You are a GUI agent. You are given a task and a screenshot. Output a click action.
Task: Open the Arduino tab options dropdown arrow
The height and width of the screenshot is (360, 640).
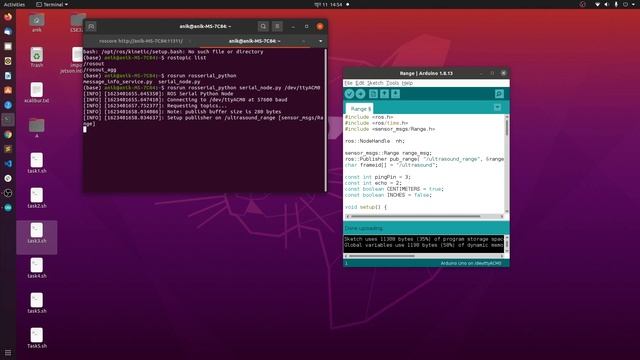tap(497, 107)
